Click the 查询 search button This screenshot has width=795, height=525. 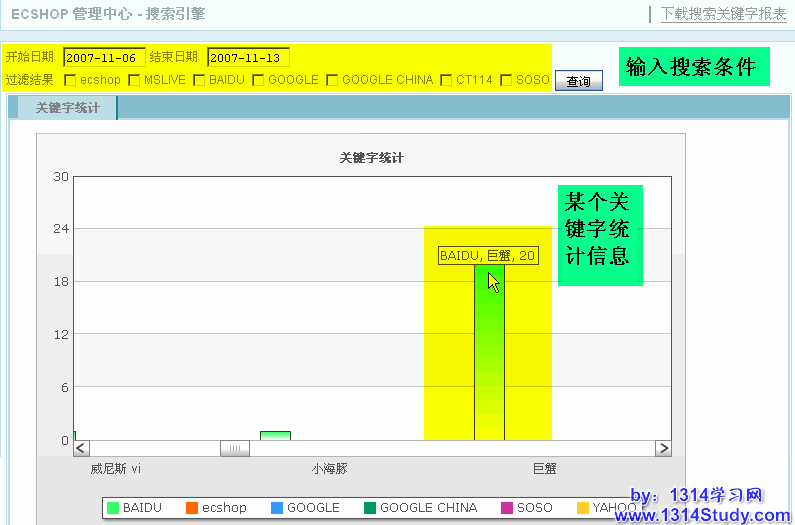coord(578,81)
